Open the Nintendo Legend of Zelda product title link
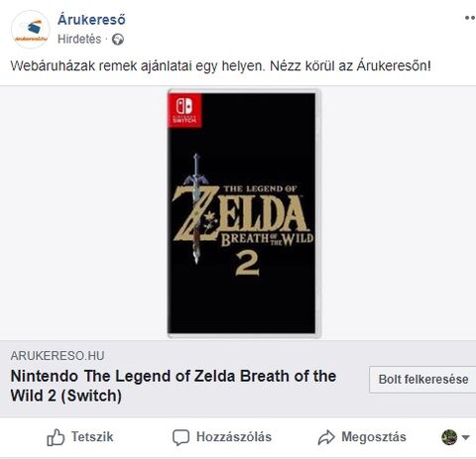Image resolution: width=476 pixels, height=459 pixels. [x=174, y=386]
